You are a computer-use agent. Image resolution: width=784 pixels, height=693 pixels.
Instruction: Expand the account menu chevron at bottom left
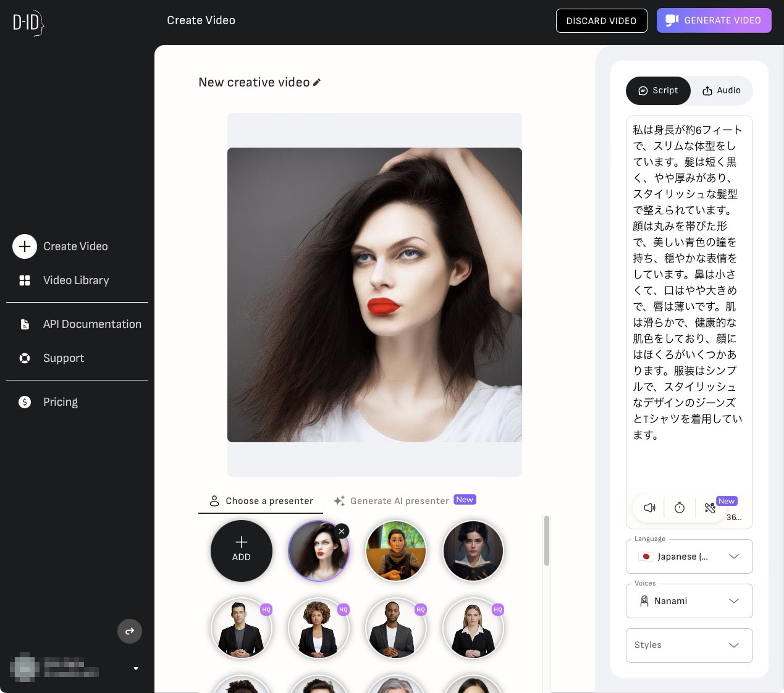point(136,668)
